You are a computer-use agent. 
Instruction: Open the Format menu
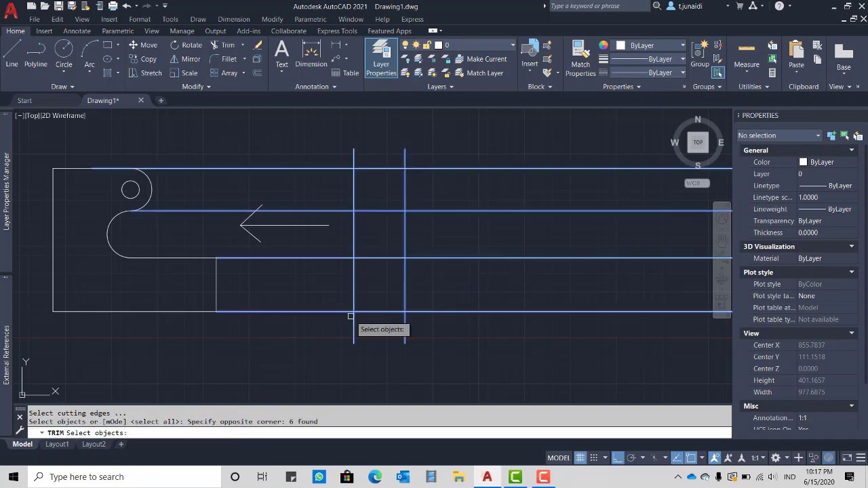[140, 19]
